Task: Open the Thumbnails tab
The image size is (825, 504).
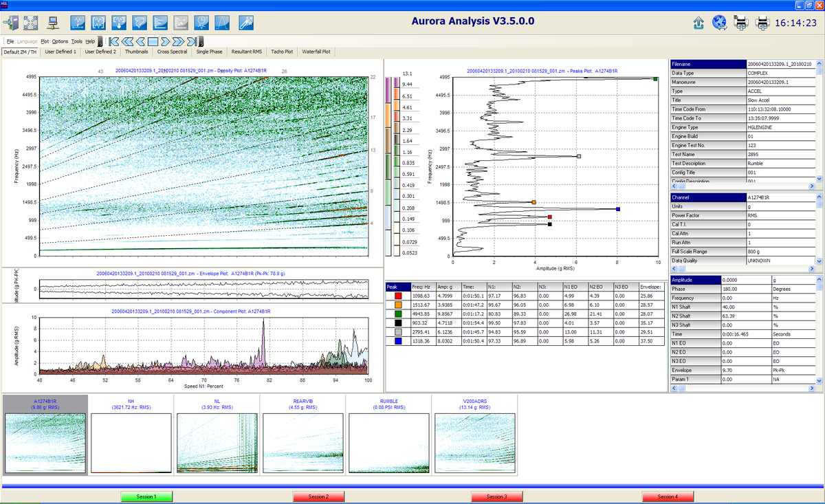Action: tap(137, 52)
